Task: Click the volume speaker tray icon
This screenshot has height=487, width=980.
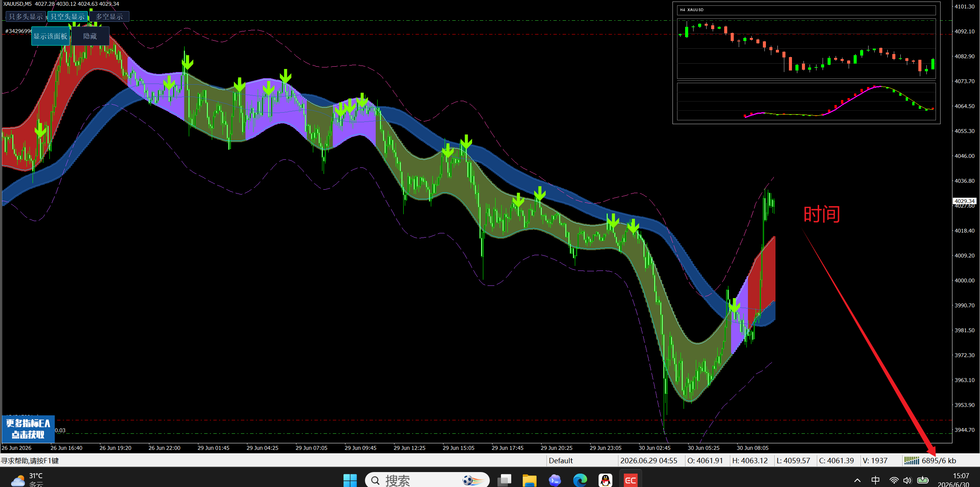Action: point(907,480)
